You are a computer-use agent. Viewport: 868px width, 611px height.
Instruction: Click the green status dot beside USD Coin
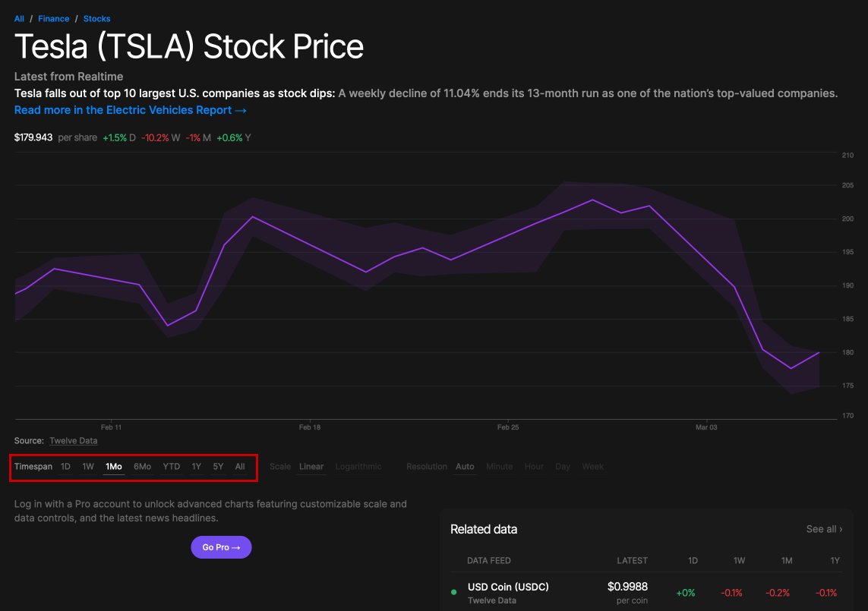tap(454, 592)
